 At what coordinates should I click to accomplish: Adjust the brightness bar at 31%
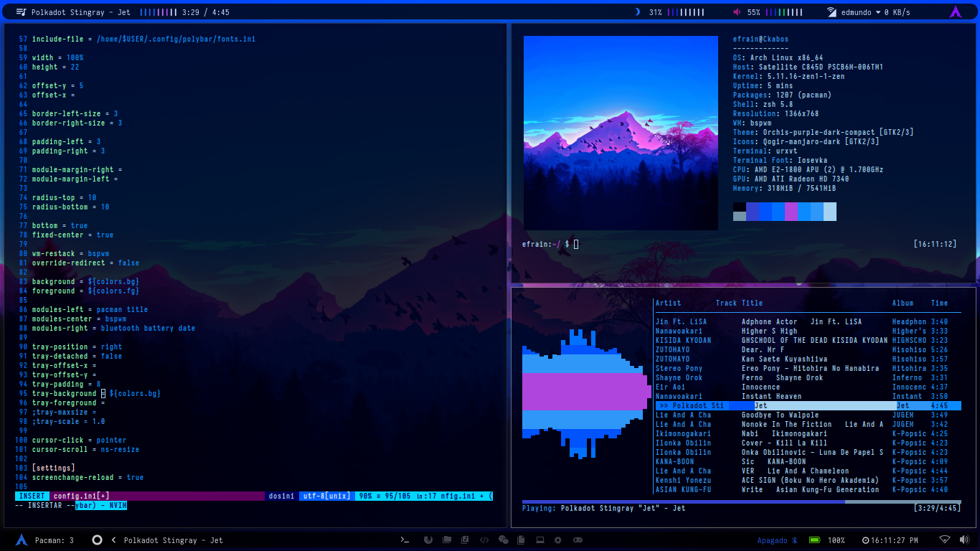pyautogui.click(x=686, y=12)
